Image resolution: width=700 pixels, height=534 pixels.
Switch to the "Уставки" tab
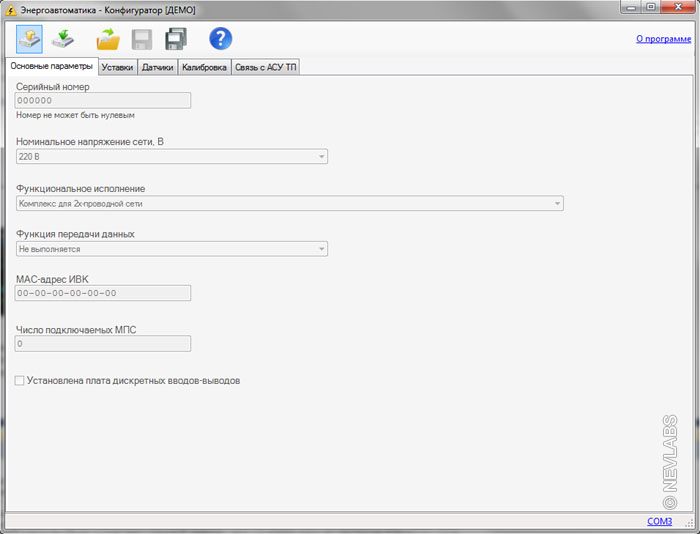[x=117, y=67]
